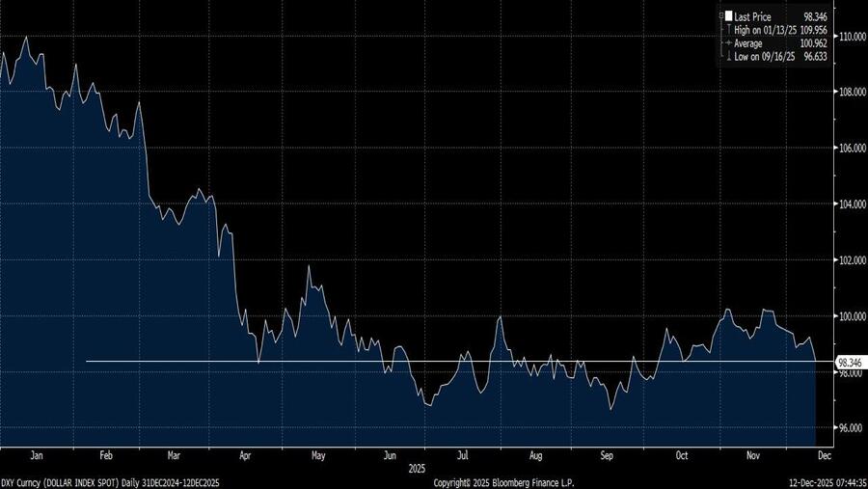Click the Bloomberg Finance L.P. copyright text

(503, 481)
